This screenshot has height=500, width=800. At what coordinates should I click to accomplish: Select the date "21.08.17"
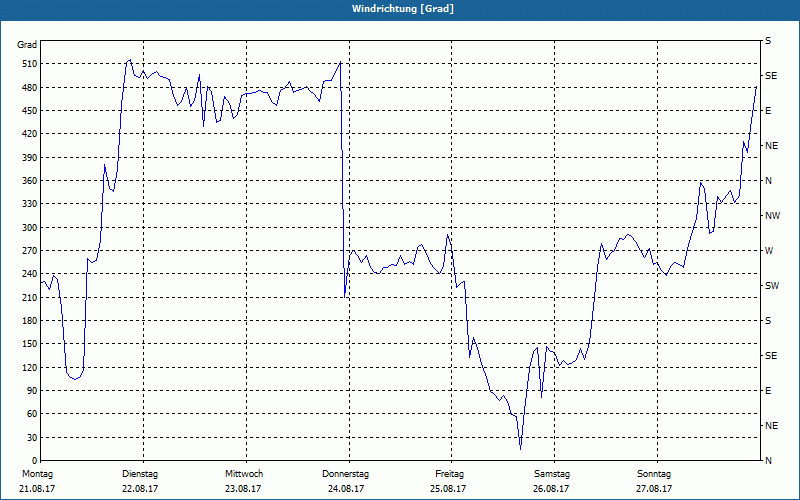click(x=37, y=489)
